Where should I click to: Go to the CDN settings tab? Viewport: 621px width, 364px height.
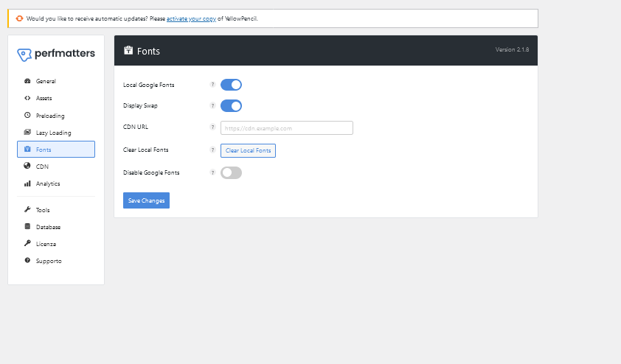click(56, 167)
